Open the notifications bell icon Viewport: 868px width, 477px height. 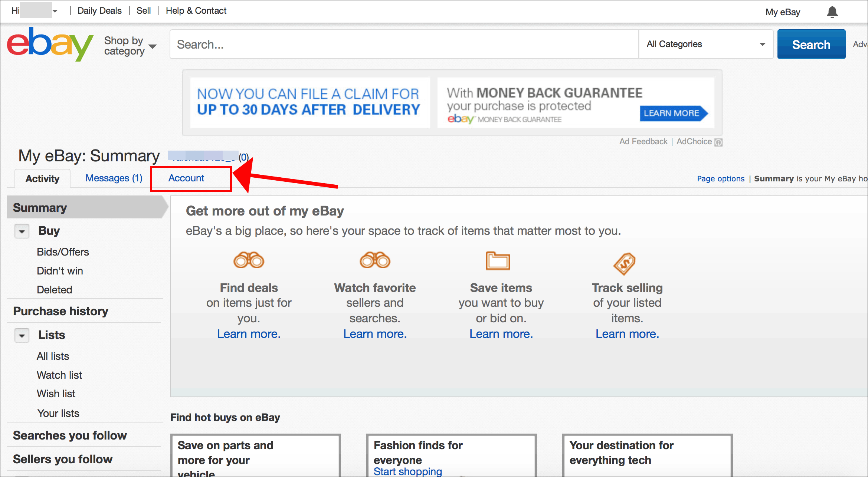[x=832, y=12]
